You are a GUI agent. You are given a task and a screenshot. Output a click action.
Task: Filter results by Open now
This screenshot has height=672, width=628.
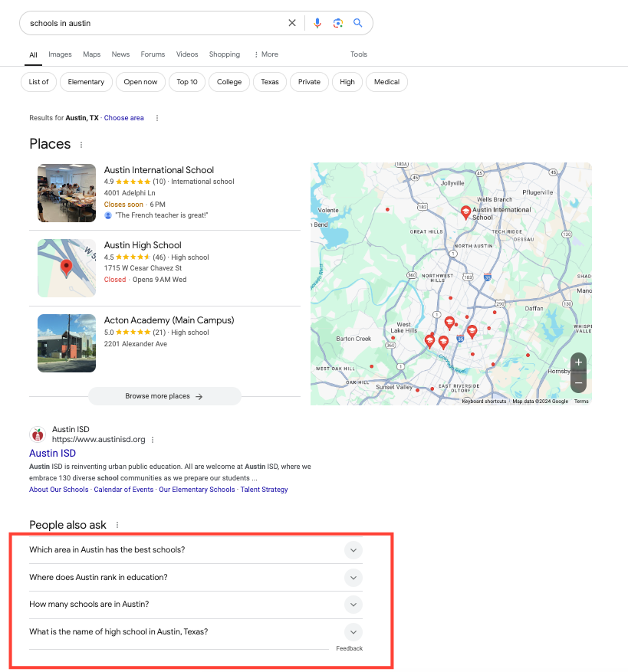140,82
